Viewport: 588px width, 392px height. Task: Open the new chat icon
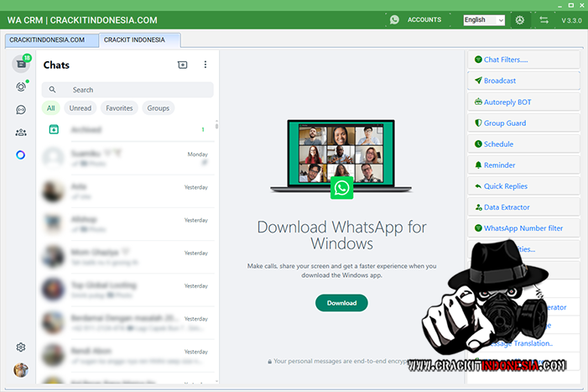pyautogui.click(x=183, y=65)
